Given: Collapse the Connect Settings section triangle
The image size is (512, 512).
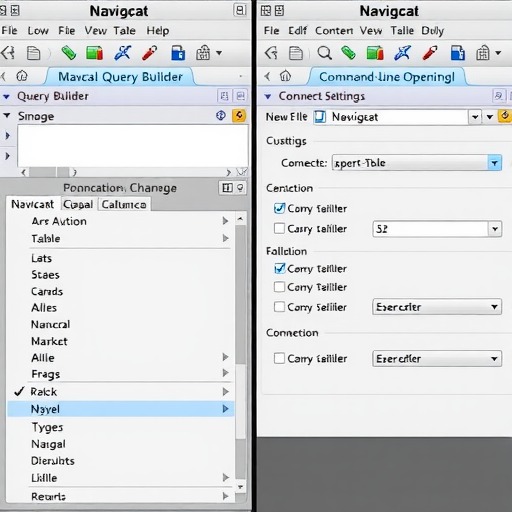Looking at the screenshot, I should (x=268, y=97).
